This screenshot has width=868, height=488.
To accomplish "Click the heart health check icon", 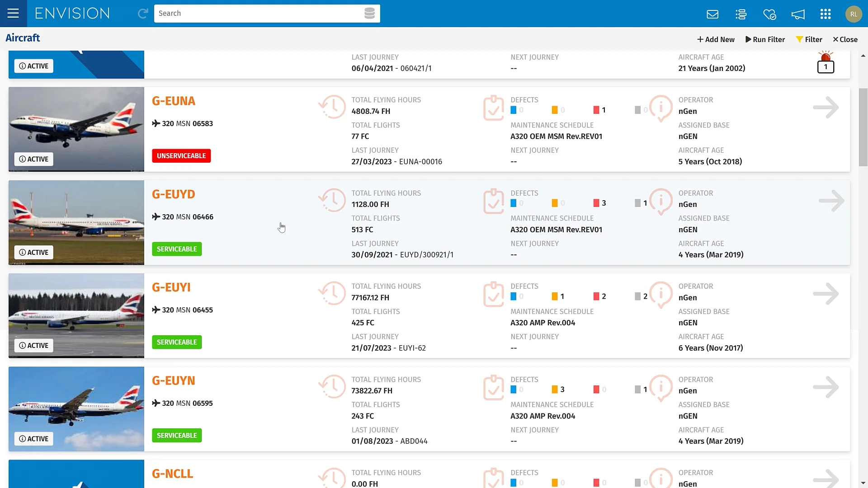I will pyautogui.click(x=769, y=14).
